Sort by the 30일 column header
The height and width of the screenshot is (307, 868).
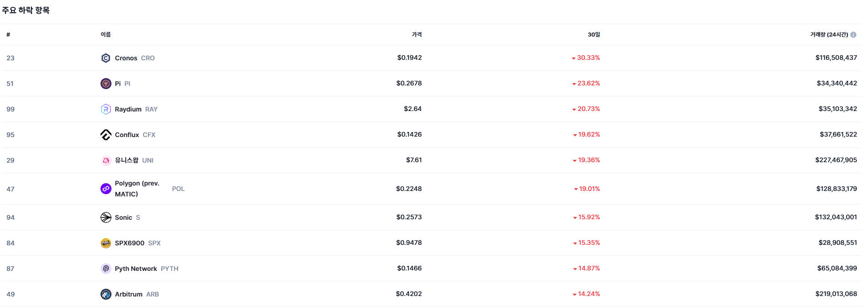click(593, 35)
